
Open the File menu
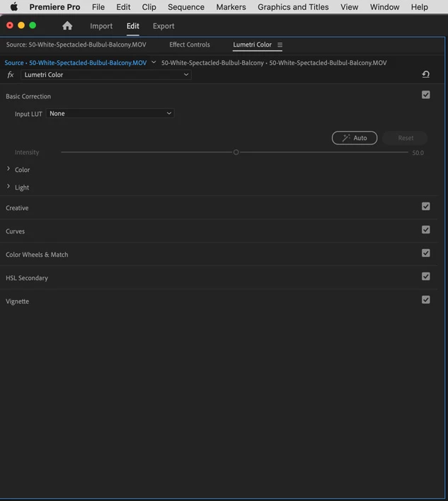point(98,6)
